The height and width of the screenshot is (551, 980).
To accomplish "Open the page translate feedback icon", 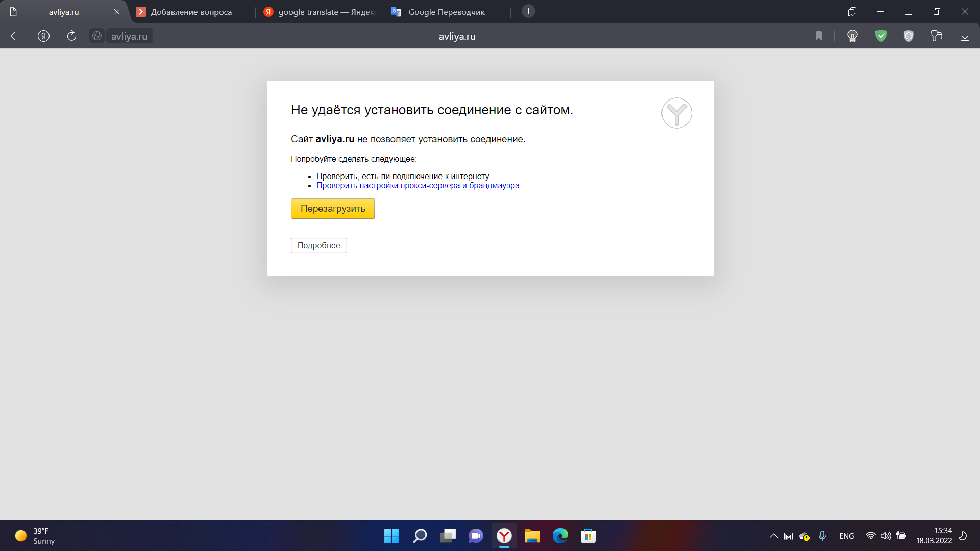I will 936,36.
